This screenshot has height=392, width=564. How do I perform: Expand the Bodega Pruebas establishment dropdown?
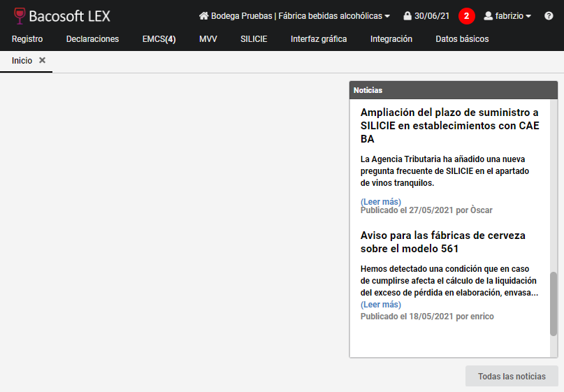coord(387,16)
